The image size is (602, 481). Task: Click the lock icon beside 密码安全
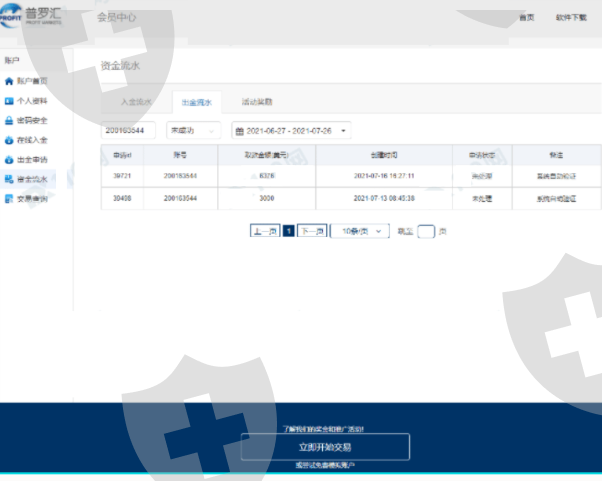(x=9, y=121)
